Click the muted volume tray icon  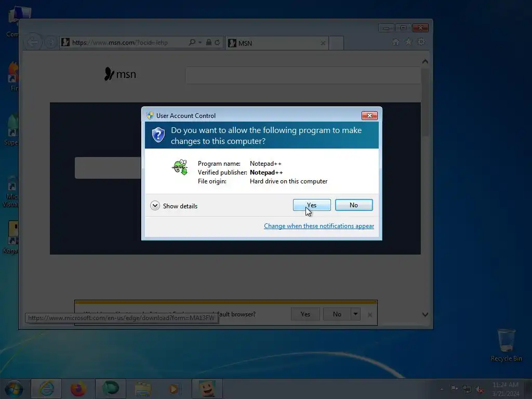coord(480,389)
